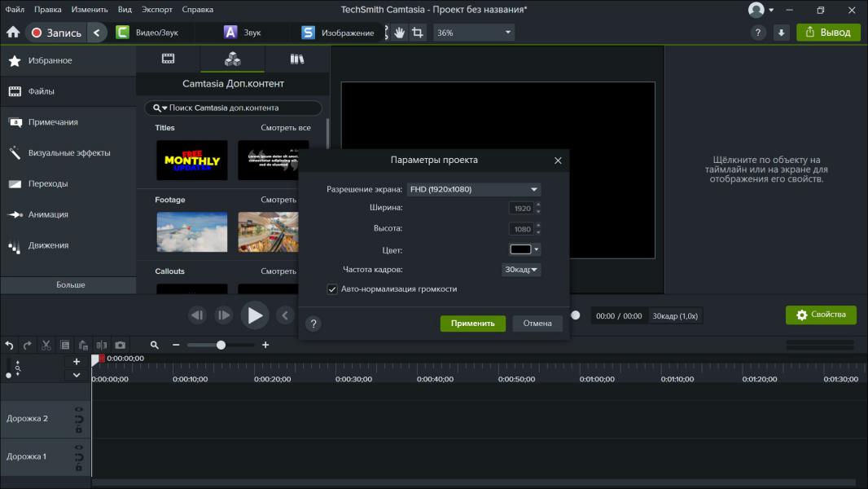Expand the Частота кадров dropdown
868x489 pixels.
coord(521,270)
